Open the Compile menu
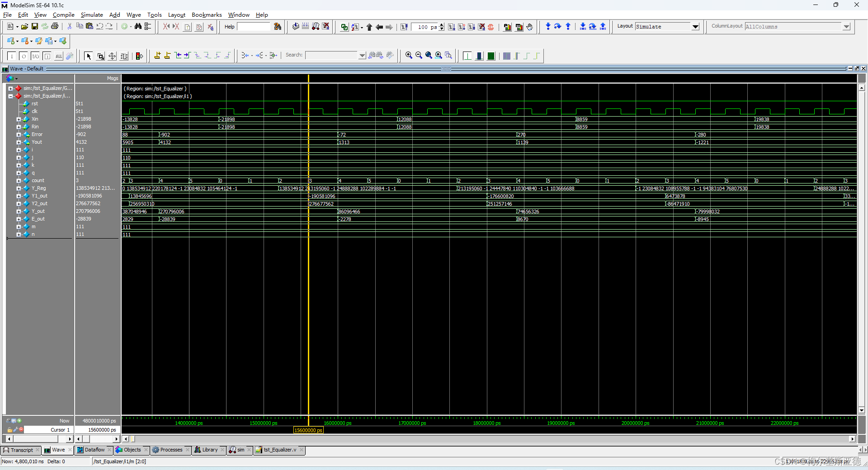Image resolution: width=868 pixels, height=470 pixels. (63, 15)
